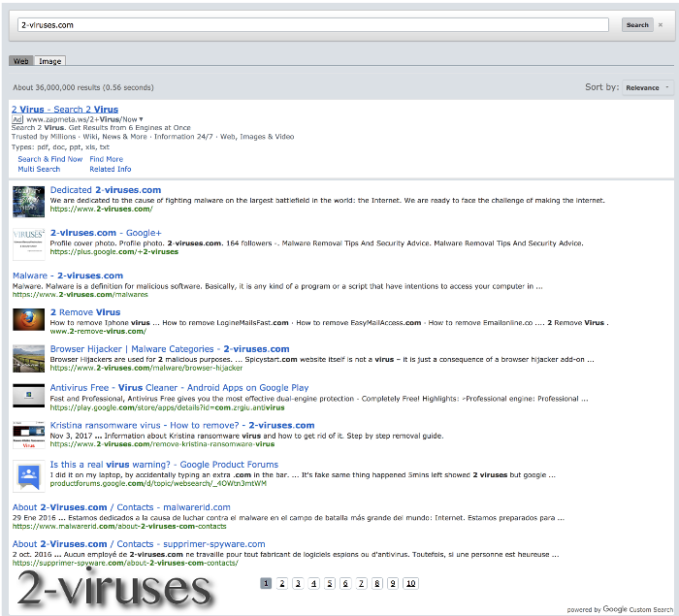The image size is (679, 616).
Task: Click the Firefox logo thumbnail
Action: 28,319
